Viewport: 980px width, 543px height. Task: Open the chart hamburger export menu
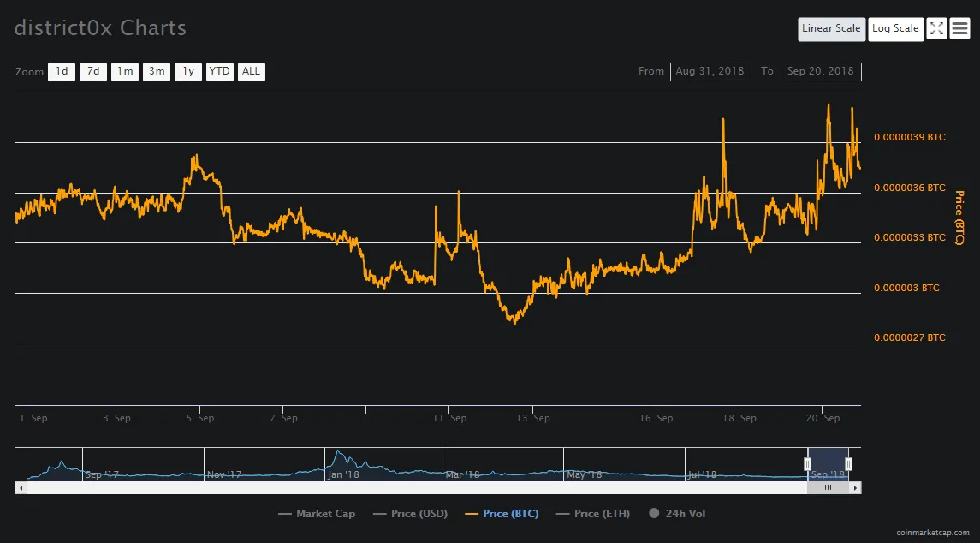[959, 29]
